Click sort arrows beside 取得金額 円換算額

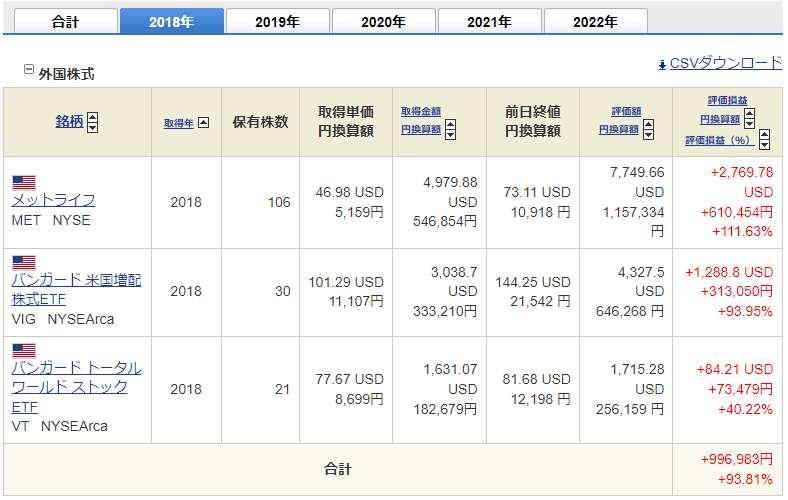pos(451,130)
